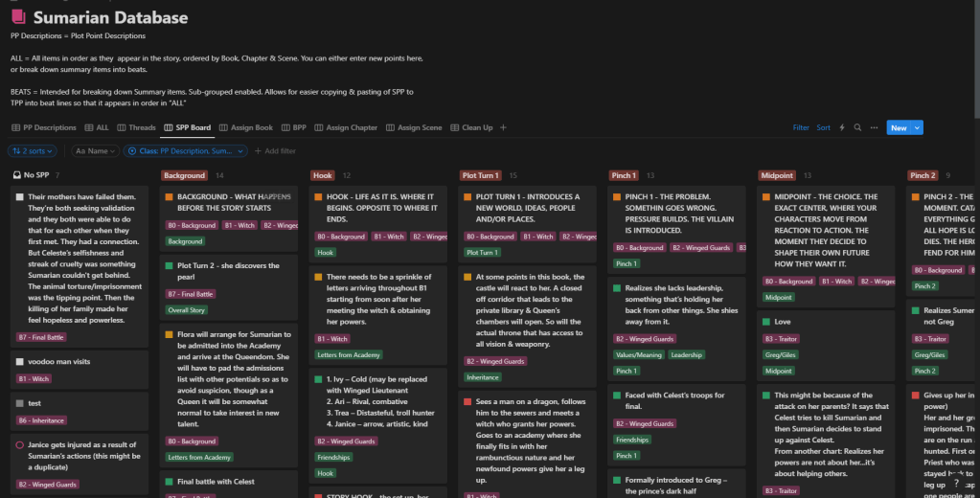Click the Add filter plus icon
Viewport: 980px width, 498px height.
(x=258, y=151)
